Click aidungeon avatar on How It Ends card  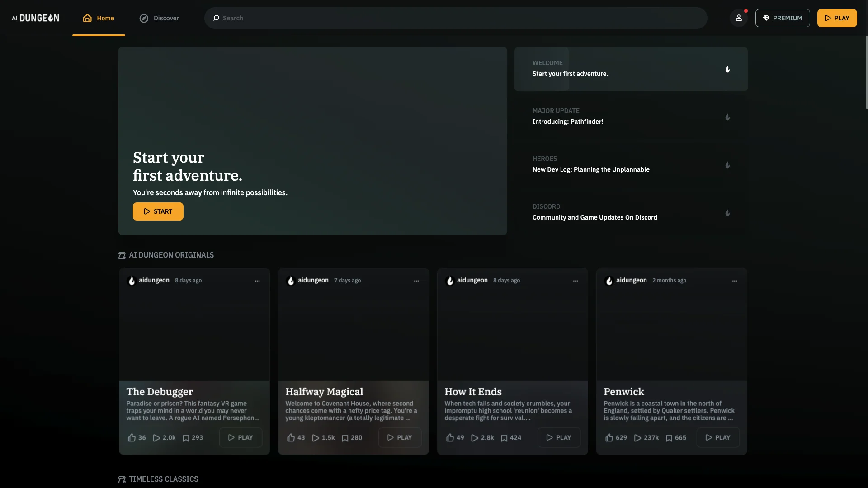tap(450, 281)
